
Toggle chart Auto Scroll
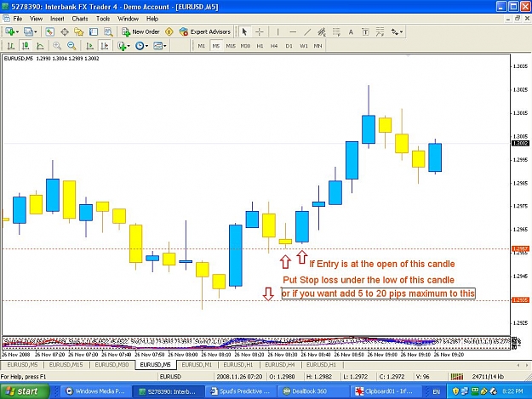tap(90, 45)
